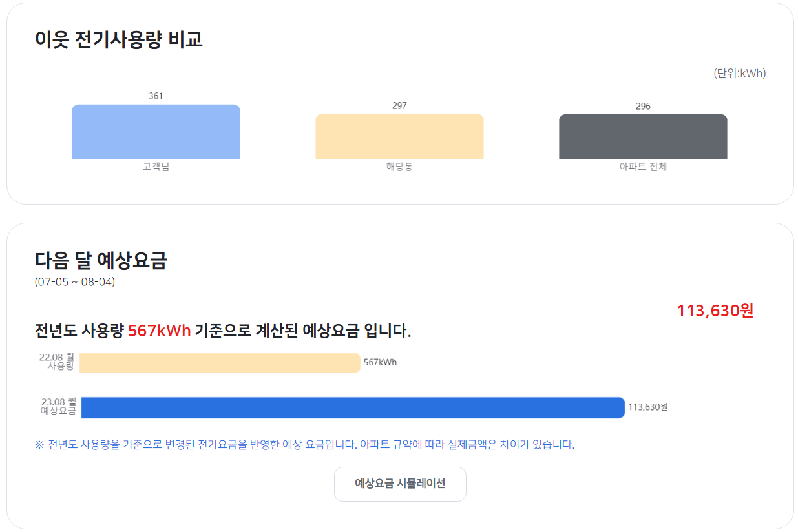Select the 23.08 월 예상요금 blue bar
798x532 pixels.
click(352, 406)
